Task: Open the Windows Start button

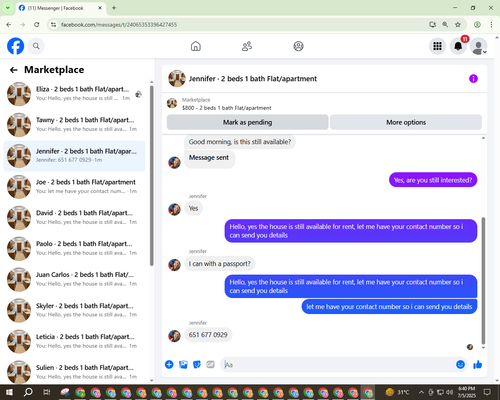Action: (x=9, y=392)
